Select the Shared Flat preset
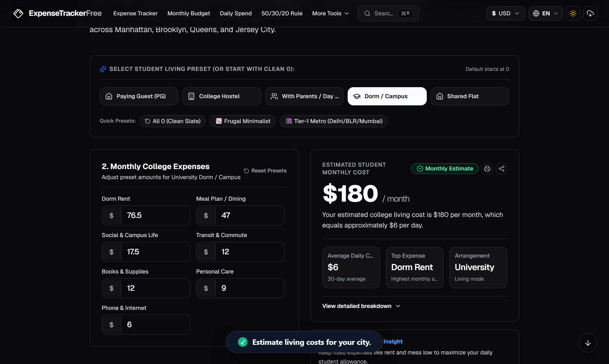 [x=469, y=96]
